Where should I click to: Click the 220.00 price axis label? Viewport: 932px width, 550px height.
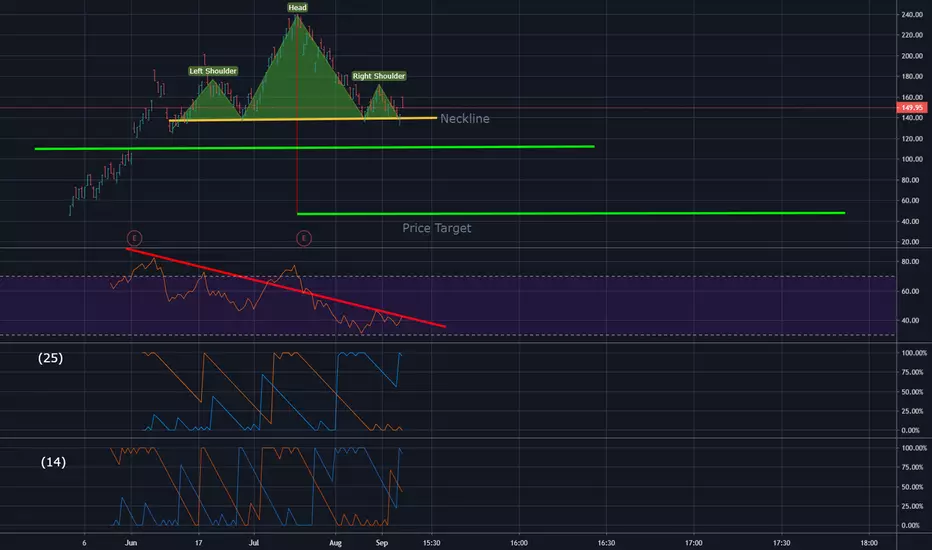912,35
